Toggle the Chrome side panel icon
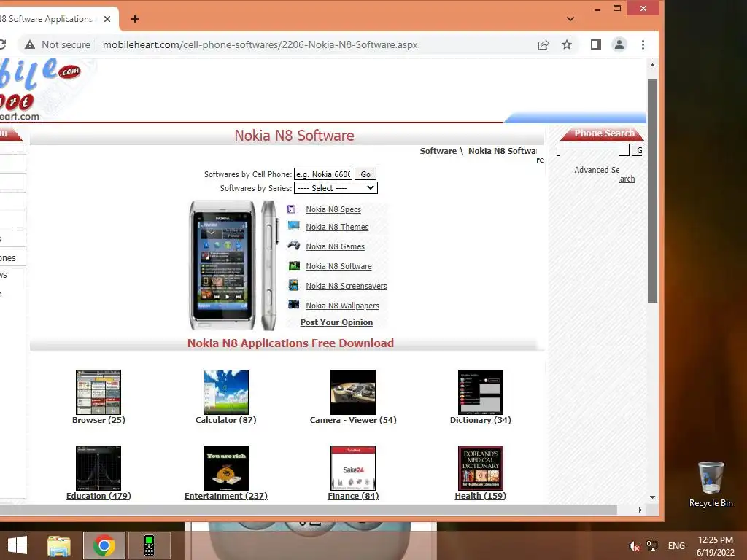The width and height of the screenshot is (747, 560). tap(595, 44)
